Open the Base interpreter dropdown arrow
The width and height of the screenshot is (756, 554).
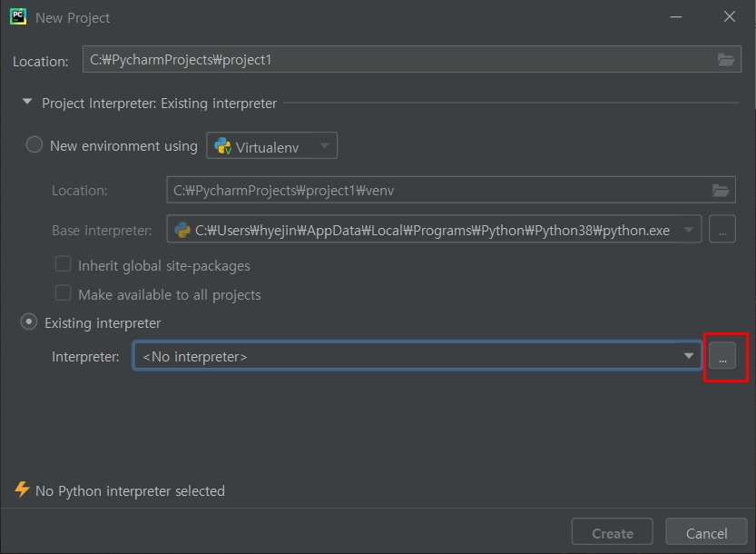click(x=689, y=230)
